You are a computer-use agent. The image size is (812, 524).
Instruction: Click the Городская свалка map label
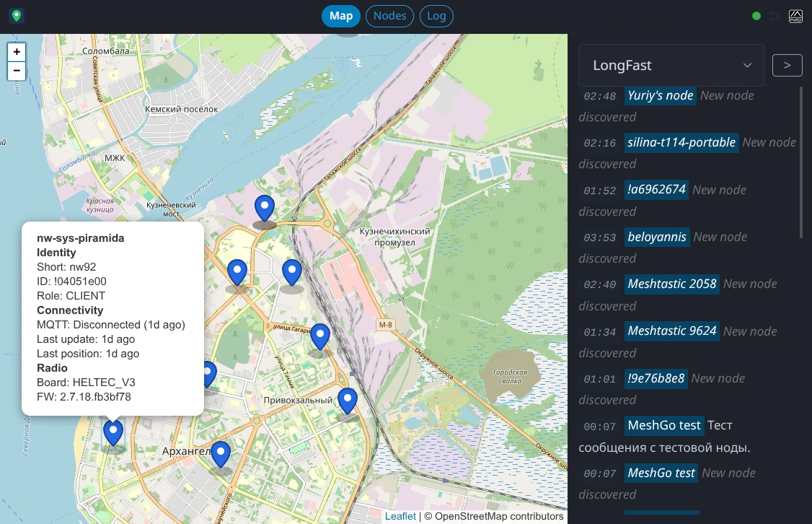pyautogui.click(x=510, y=377)
